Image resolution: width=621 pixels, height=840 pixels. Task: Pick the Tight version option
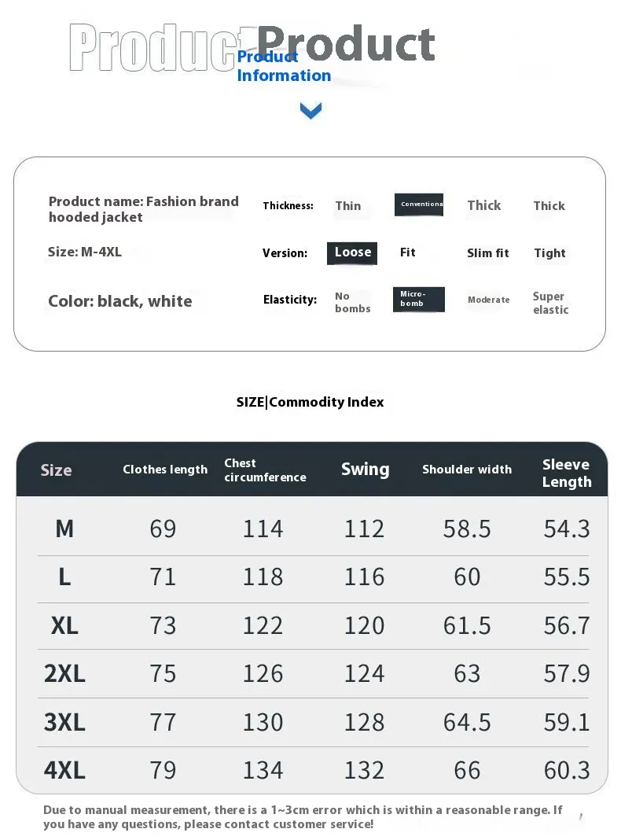[549, 253]
